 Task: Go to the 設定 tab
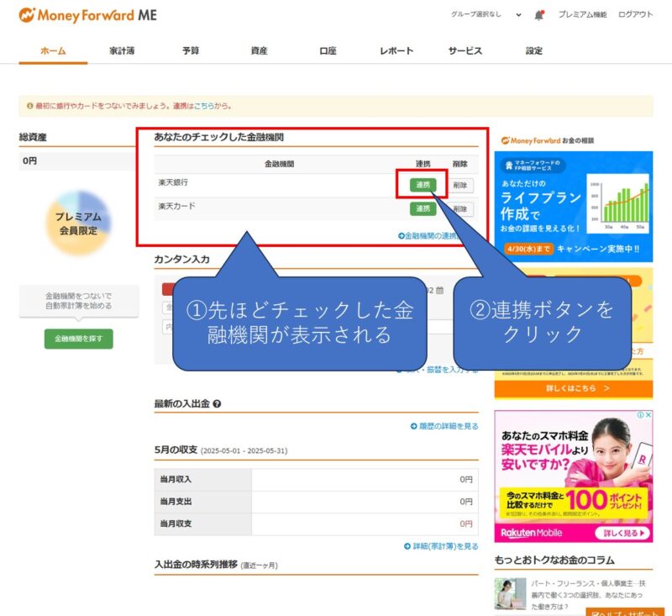[x=534, y=51]
